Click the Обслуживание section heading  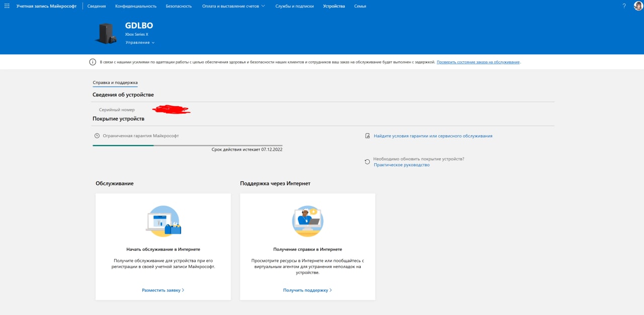(x=115, y=183)
